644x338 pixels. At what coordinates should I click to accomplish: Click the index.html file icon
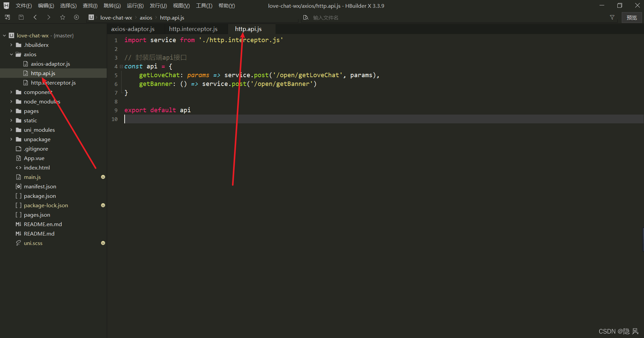click(19, 167)
